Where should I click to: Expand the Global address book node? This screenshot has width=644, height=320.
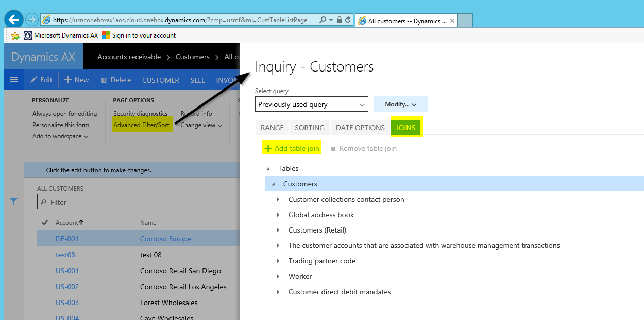(278, 215)
